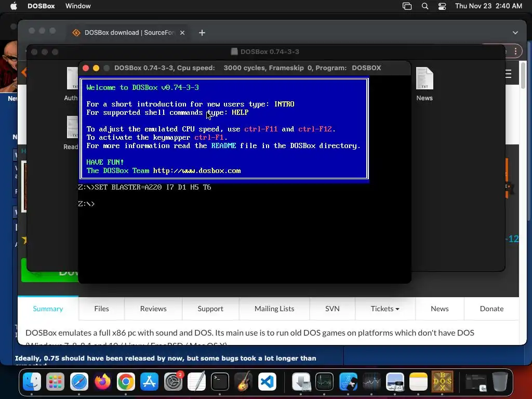Viewport: 532px width, 399px height.
Task: Open a new browser tab with plus
Action: click(x=202, y=33)
